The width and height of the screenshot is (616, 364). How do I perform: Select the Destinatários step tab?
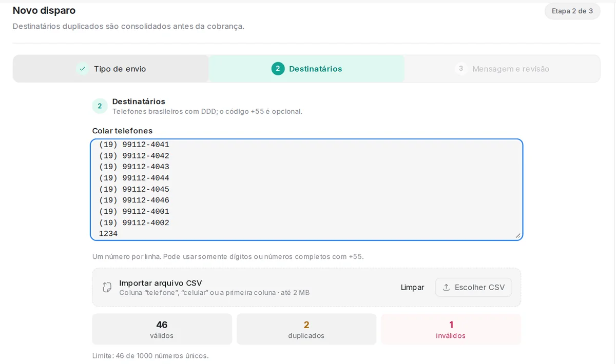(x=306, y=69)
